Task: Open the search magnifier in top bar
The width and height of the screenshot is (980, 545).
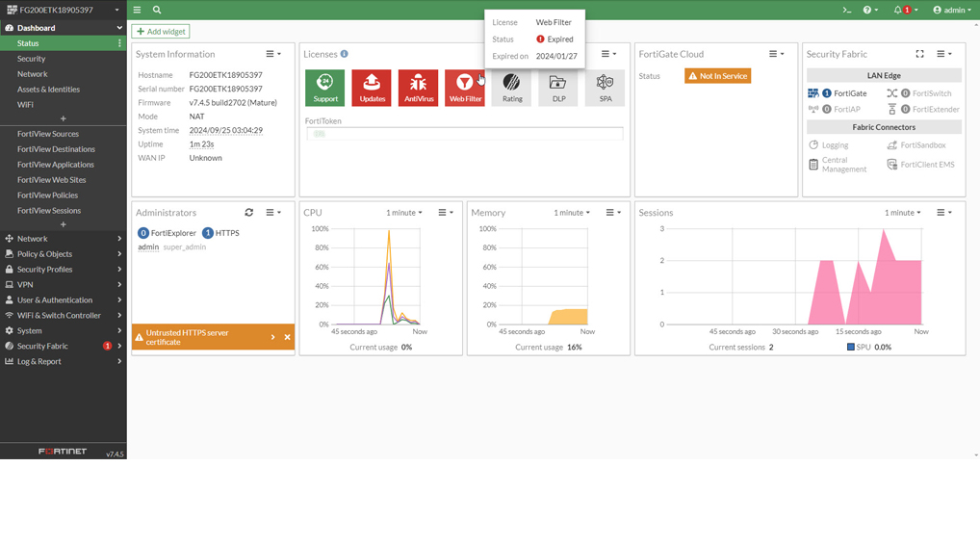Action: (157, 10)
